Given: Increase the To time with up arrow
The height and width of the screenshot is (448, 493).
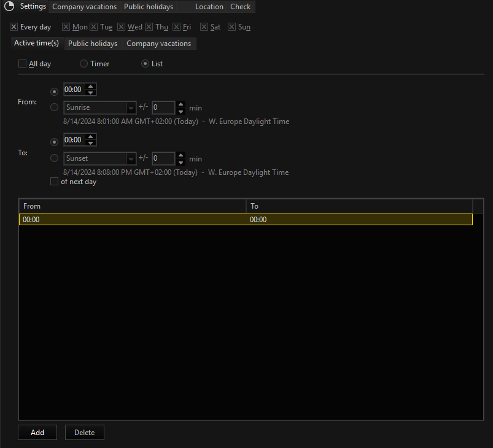Looking at the screenshot, I should (90, 136).
